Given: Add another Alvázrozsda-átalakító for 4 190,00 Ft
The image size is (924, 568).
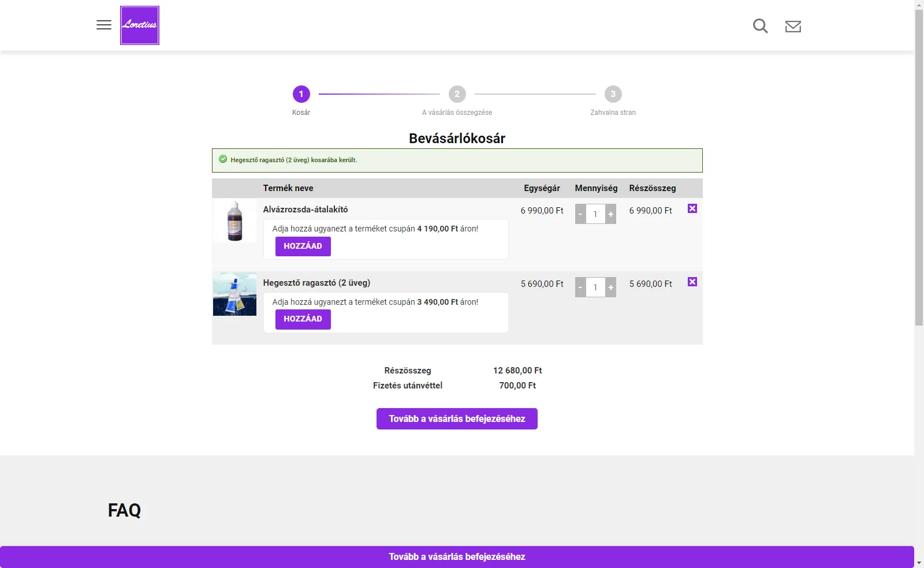Looking at the screenshot, I should tap(303, 246).
